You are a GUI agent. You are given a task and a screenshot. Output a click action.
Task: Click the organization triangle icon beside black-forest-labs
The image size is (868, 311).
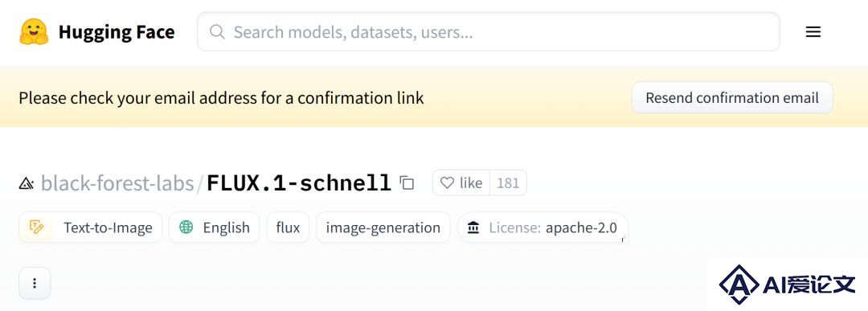[x=27, y=183]
